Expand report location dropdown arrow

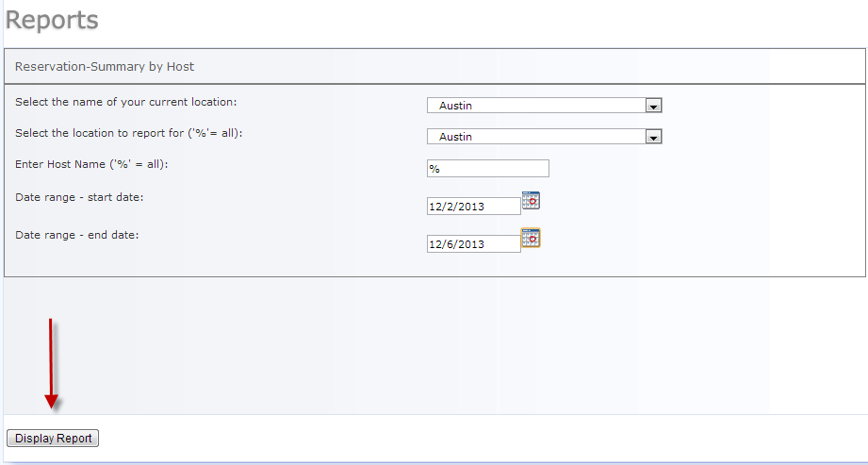point(653,137)
